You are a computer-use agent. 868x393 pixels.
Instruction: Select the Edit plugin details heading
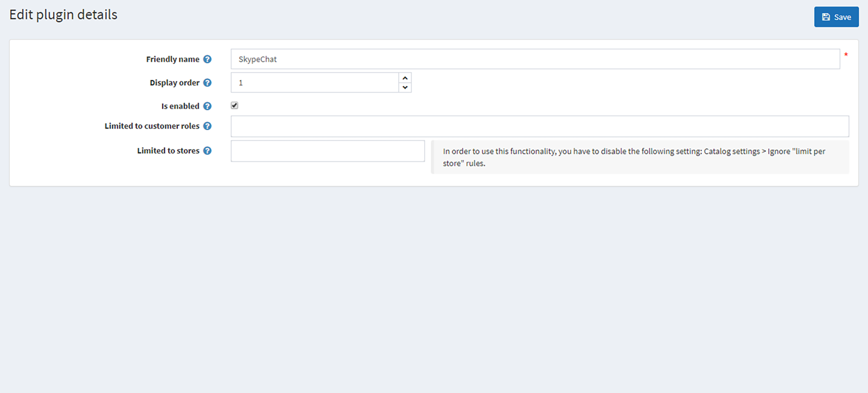[x=63, y=15]
